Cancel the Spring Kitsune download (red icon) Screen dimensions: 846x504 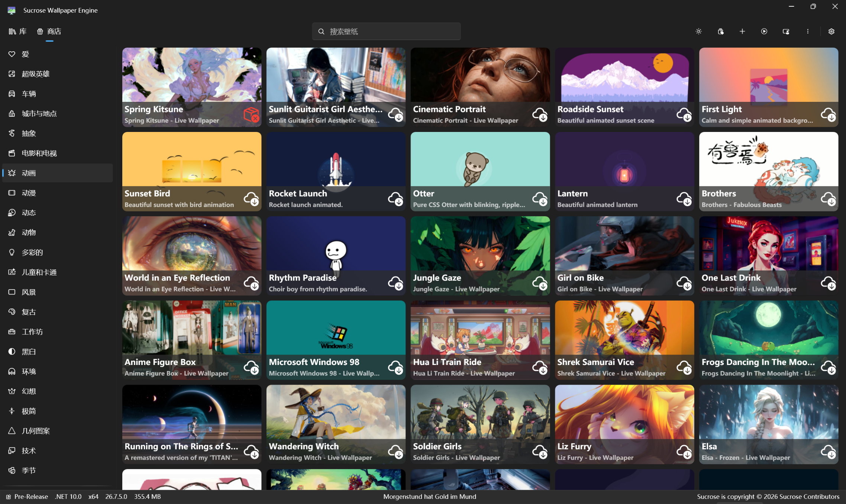pos(251,114)
